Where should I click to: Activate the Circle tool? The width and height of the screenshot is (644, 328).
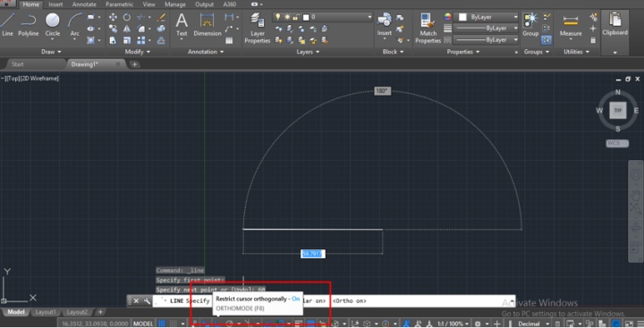tap(53, 24)
